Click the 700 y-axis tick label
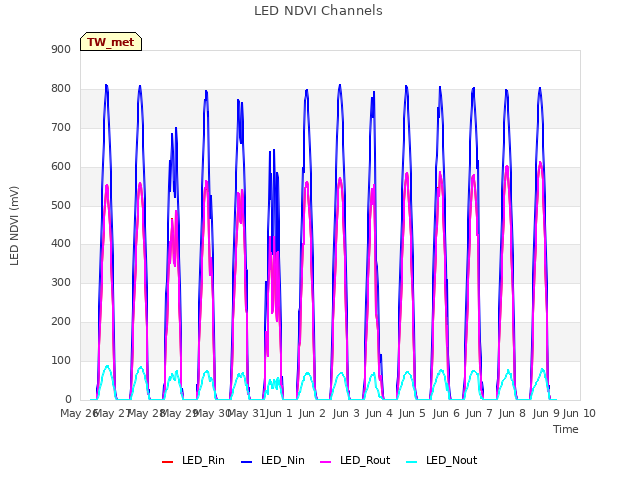Screen dimensions: 640x480 tap(61, 128)
